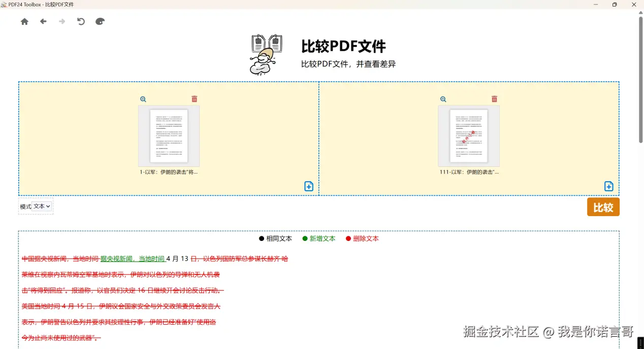Go to PDF24 home screen

tap(24, 22)
